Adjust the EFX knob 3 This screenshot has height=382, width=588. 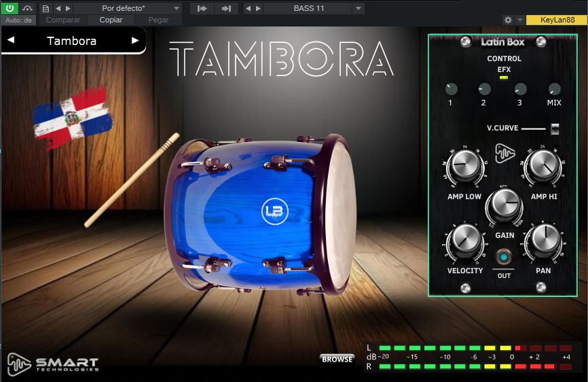click(x=521, y=89)
